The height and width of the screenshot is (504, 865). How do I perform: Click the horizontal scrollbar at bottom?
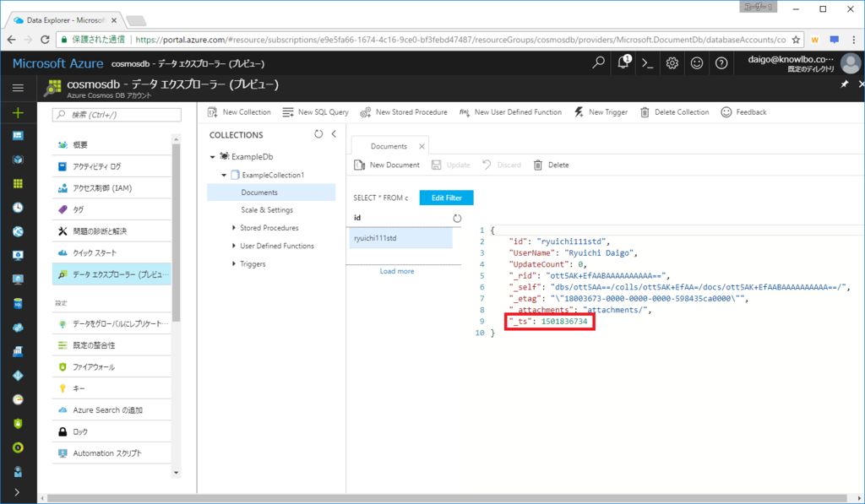coord(447,498)
